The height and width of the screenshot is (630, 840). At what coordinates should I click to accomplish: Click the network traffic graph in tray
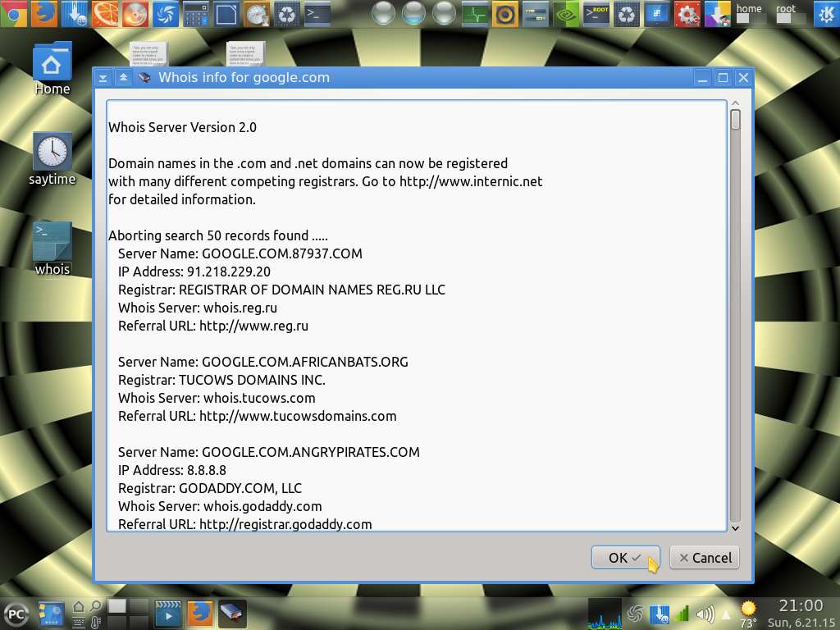605,614
